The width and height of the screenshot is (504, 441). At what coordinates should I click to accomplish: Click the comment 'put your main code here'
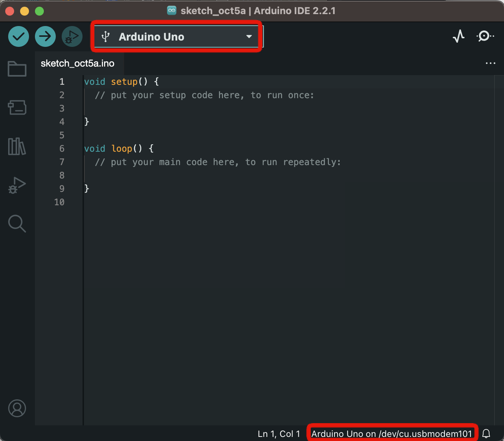pyautogui.click(x=218, y=162)
